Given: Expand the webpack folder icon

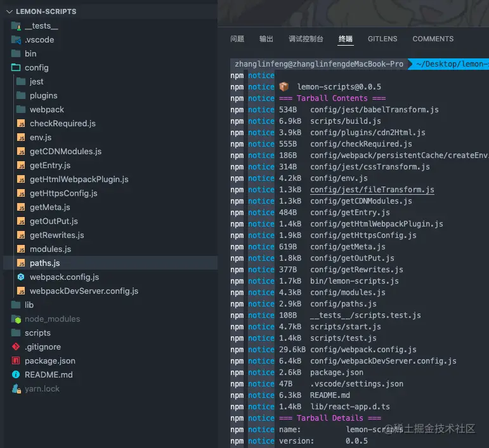Looking at the screenshot, I should coord(21,110).
